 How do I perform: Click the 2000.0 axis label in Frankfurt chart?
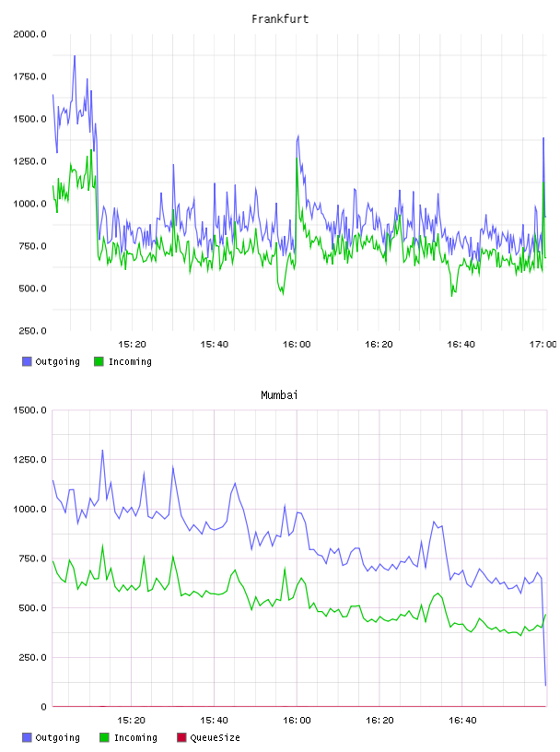pos(29,34)
